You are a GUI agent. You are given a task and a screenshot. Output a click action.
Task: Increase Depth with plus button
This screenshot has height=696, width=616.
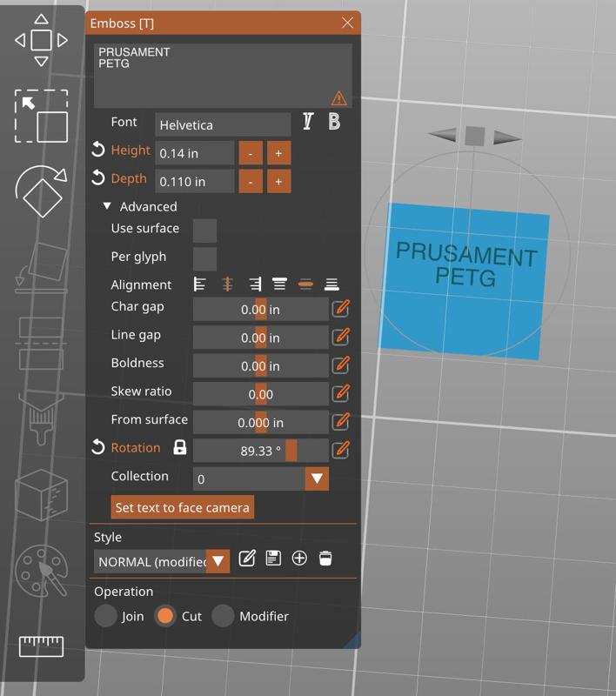coord(279,181)
